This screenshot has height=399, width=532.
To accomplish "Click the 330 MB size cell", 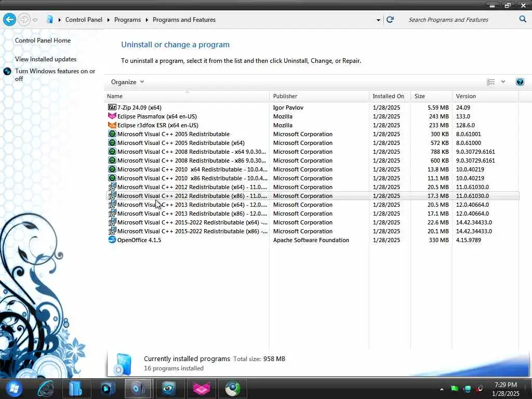I will [438, 240].
